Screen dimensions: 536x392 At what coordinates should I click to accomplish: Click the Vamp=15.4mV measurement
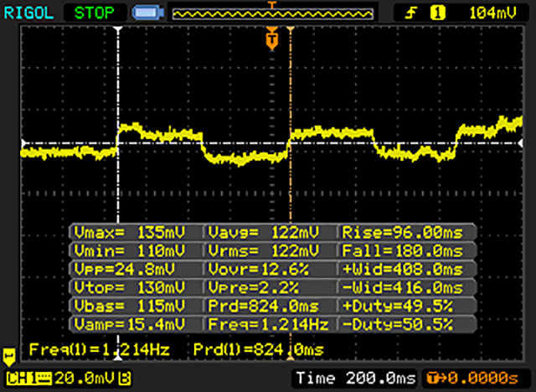click(x=130, y=324)
